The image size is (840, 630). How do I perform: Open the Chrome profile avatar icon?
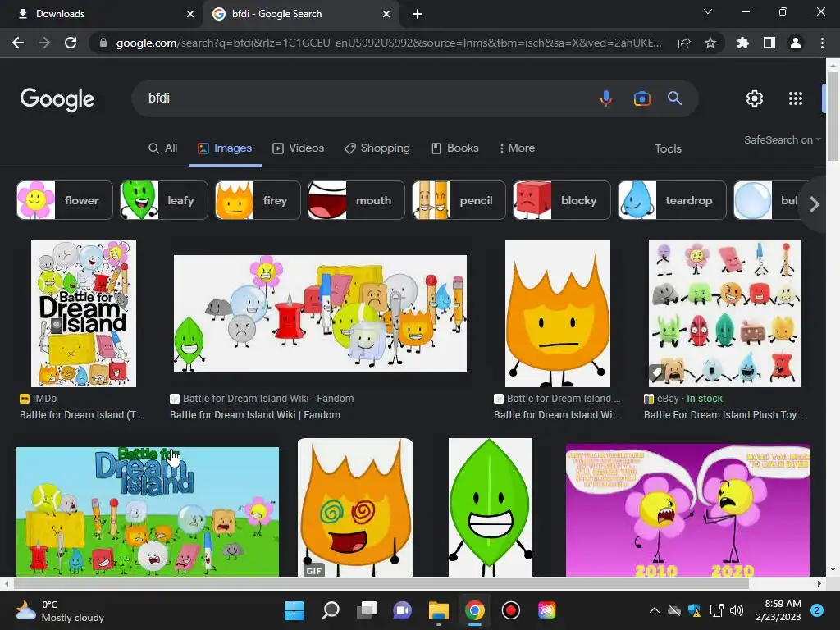[796, 43]
